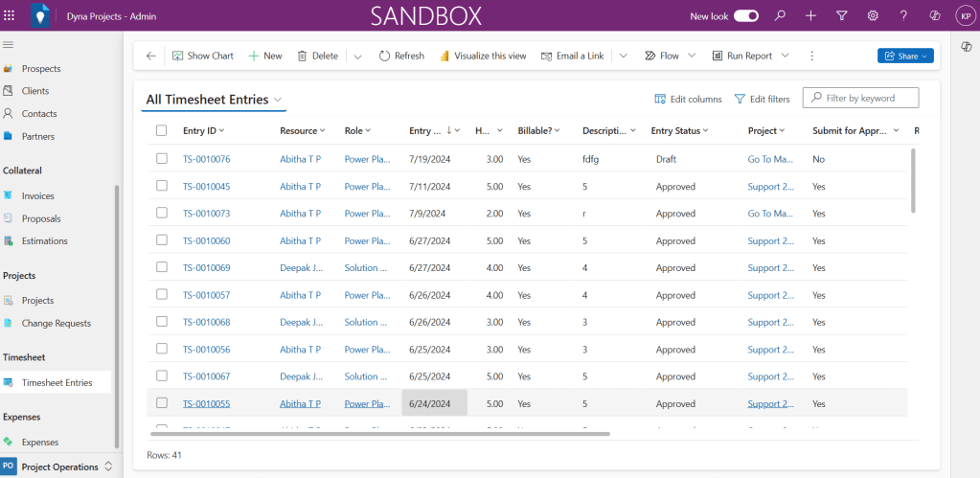Image resolution: width=980 pixels, height=478 pixels.
Task: Open the advanced filter funnel icon
Action: 841,15
